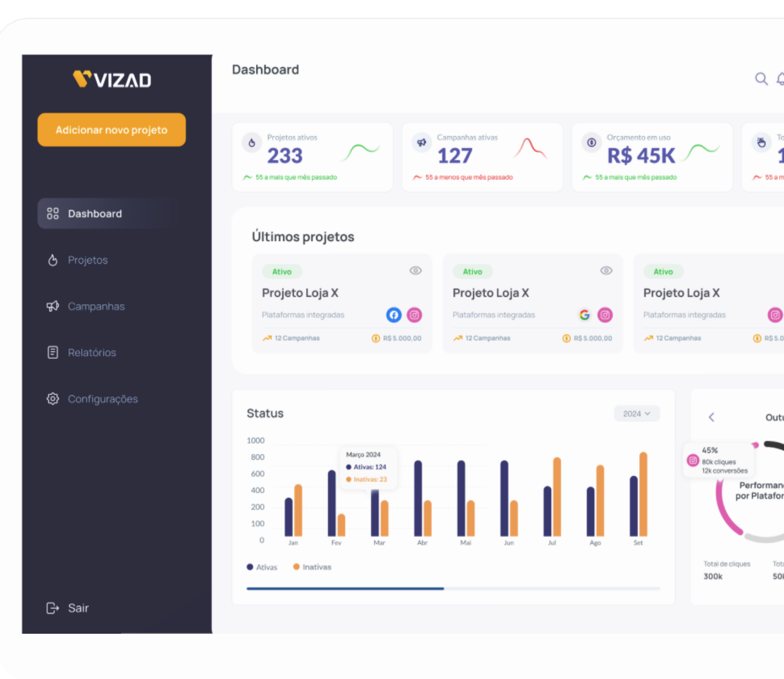784x679 pixels.
Task: Click the Adicionar novo projeto button
Action: 111,130
